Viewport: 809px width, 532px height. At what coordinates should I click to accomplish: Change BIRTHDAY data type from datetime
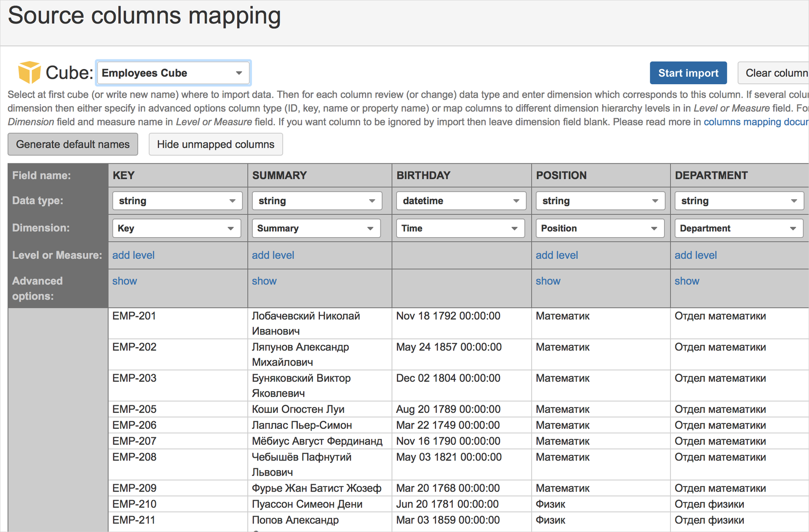[461, 201]
